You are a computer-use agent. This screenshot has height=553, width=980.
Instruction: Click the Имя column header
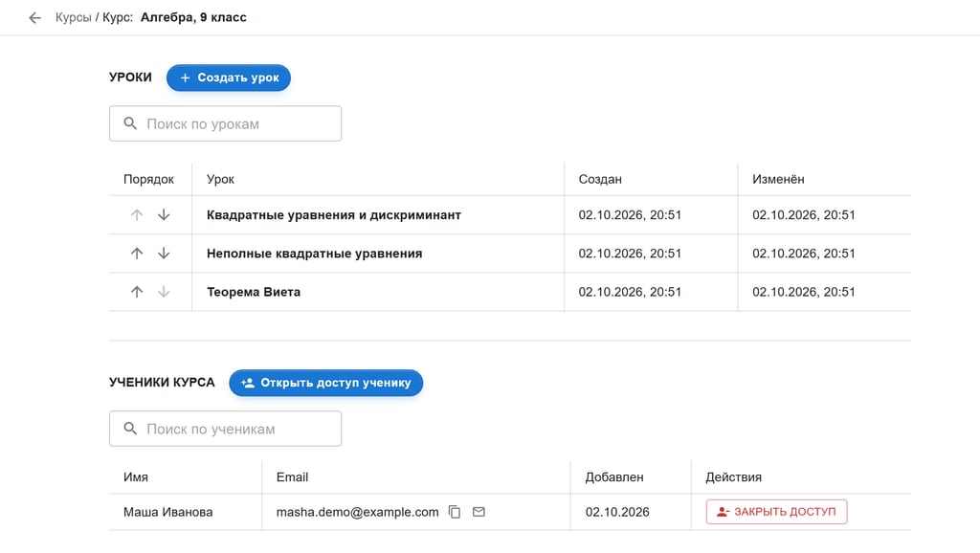[x=136, y=477]
